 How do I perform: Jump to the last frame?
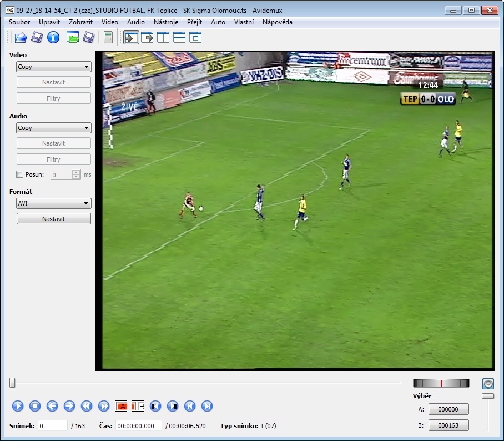pyautogui.click(x=207, y=406)
